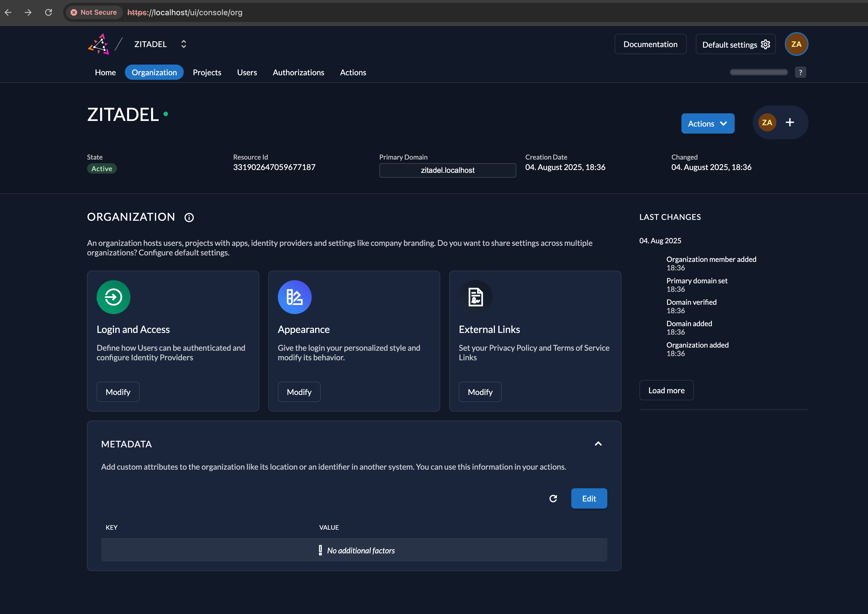
Task: Select the Organization tab
Action: (154, 72)
